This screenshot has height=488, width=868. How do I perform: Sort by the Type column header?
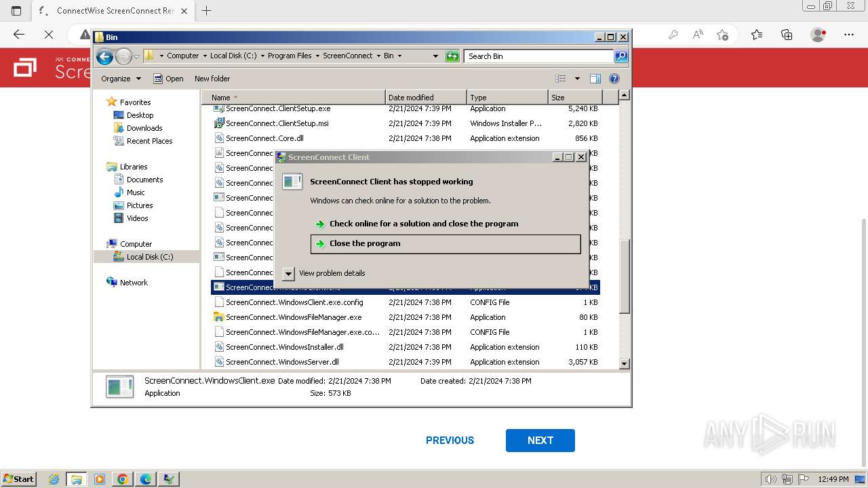(507, 98)
